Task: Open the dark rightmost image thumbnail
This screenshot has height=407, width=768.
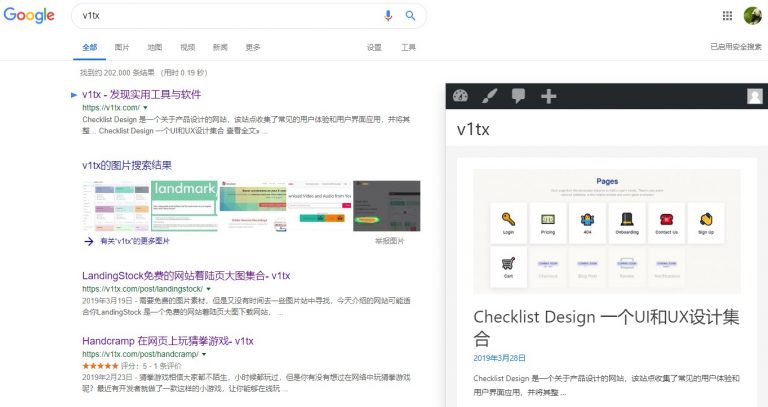Action: 387,206
